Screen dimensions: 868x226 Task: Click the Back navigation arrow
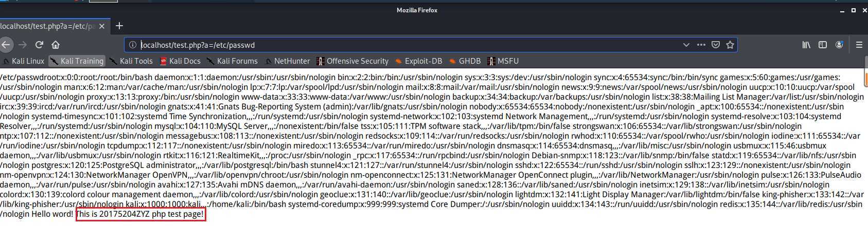click(x=5, y=45)
